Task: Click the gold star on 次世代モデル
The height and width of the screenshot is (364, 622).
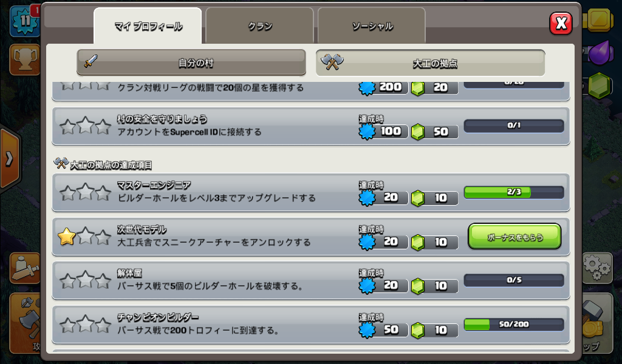Action: [x=67, y=237]
